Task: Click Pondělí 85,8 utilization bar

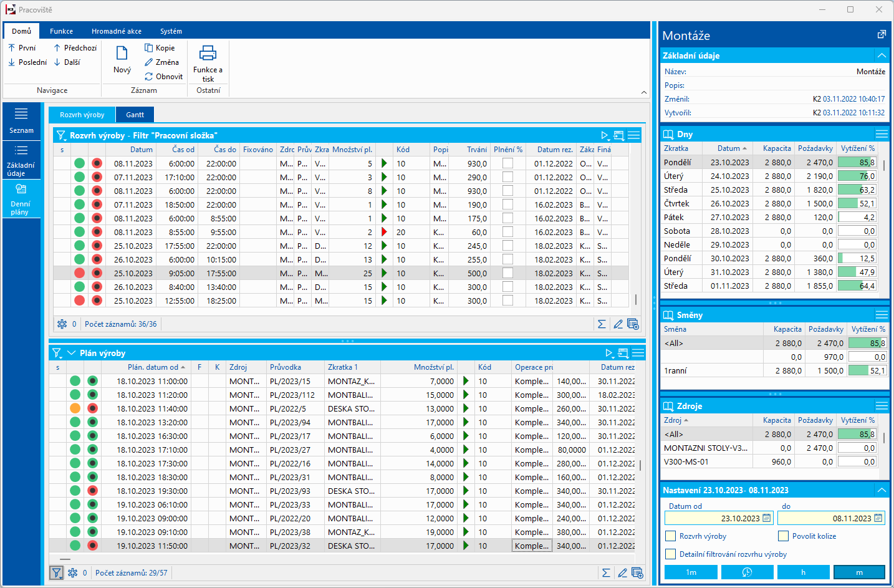Action: pos(857,163)
